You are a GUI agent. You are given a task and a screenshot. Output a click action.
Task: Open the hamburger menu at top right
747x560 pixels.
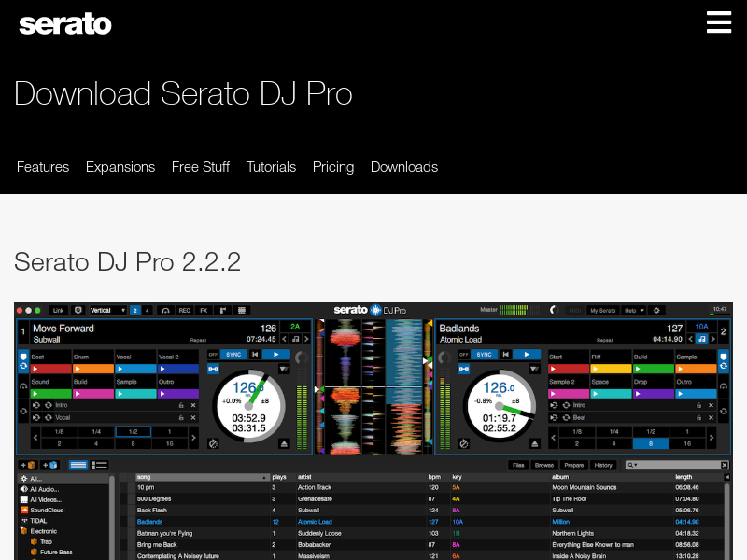coord(719,22)
